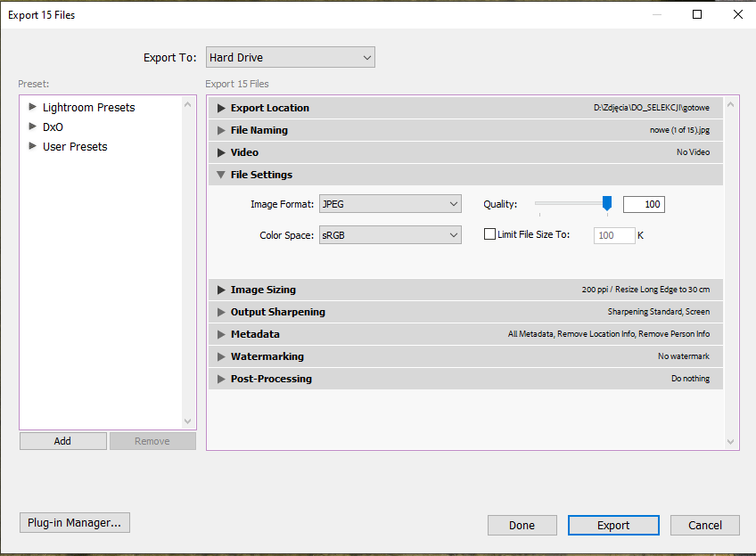Viewport: 756px width, 556px height.
Task: Expand the User Presets folder
Action: [x=33, y=146]
